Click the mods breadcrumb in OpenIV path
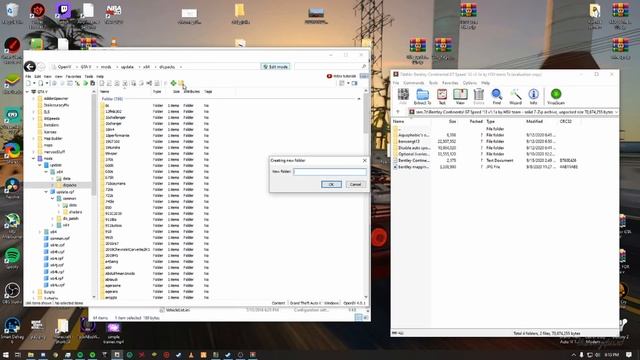This screenshot has width=640, height=360. pos(106,67)
